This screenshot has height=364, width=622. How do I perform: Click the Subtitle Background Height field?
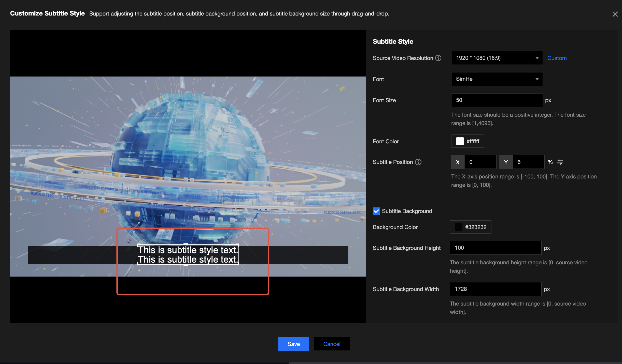(x=495, y=248)
